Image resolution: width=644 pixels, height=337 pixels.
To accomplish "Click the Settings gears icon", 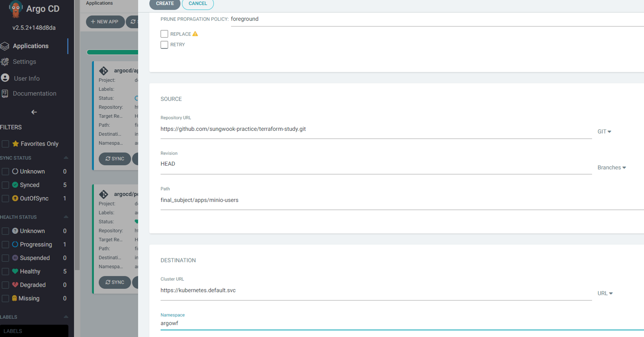I will (x=5, y=62).
